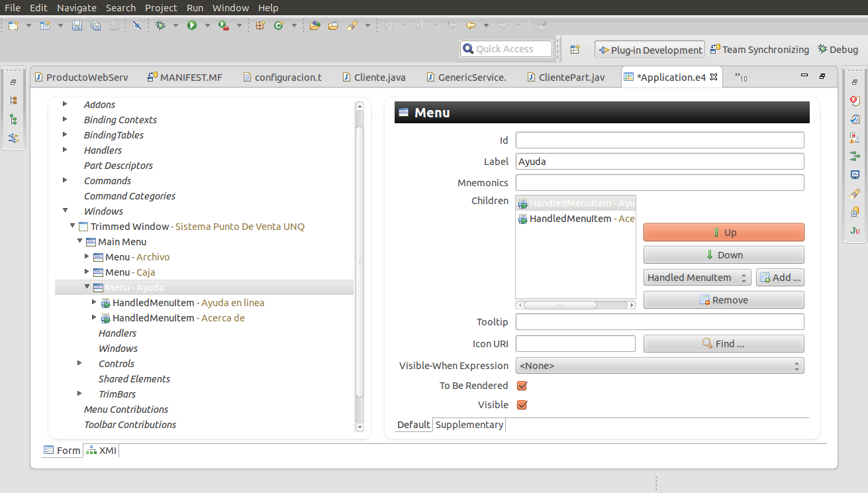868x493 pixels.
Task: Click the Children list horizontal scrollbar
Action: (560, 305)
